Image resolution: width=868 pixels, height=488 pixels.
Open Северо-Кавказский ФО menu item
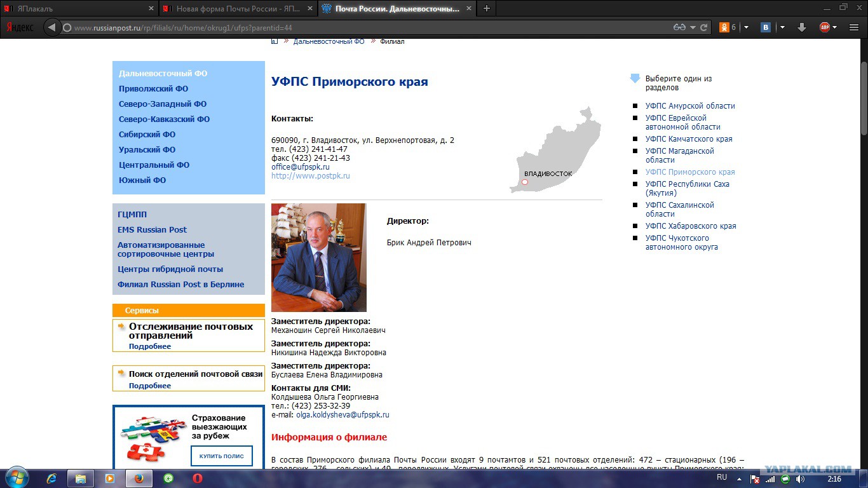click(164, 119)
